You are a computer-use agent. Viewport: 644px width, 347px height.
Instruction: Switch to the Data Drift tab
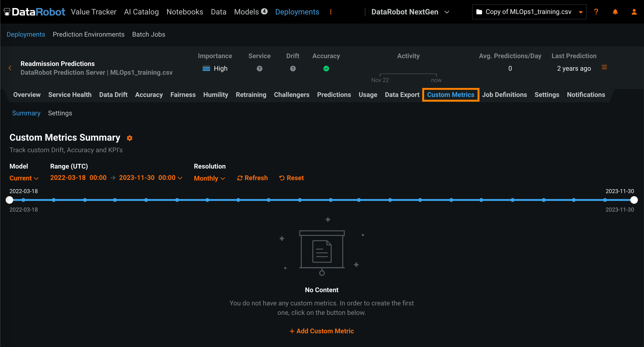click(x=113, y=95)
